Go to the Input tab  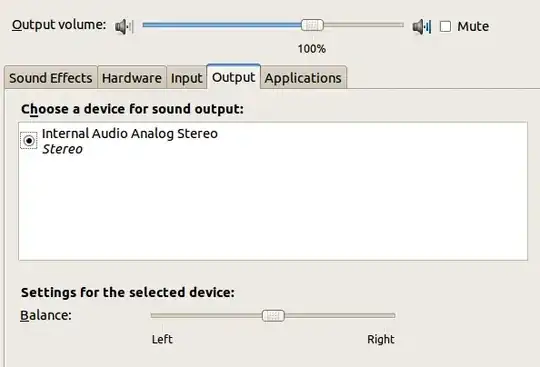[186, 78]
